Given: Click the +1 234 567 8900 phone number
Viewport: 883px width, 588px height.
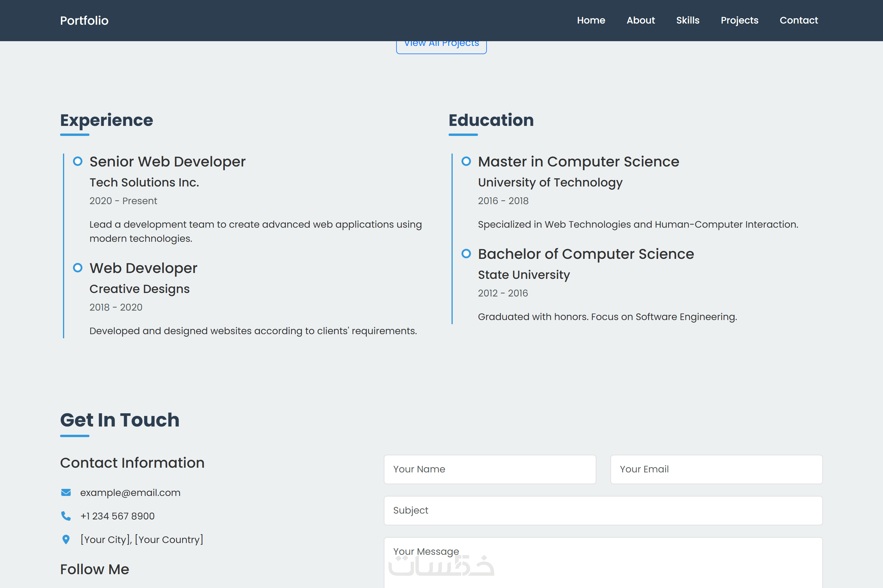Looking at the screenshot, I should [117, 516].
